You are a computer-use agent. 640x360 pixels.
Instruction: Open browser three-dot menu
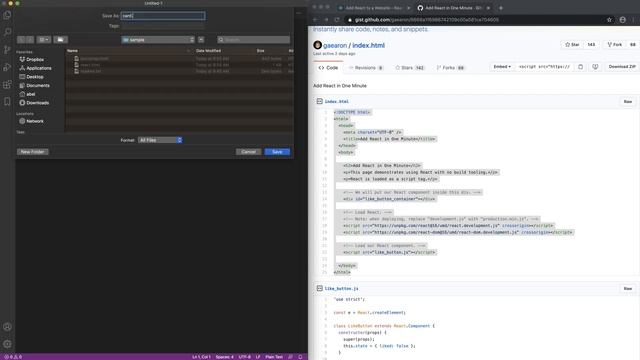[634, 20]
